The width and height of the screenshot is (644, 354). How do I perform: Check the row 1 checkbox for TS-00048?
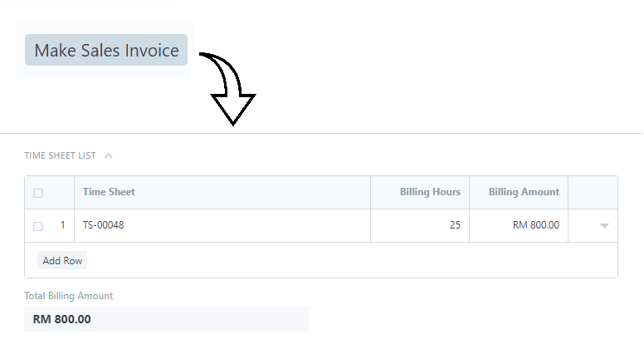38,226
